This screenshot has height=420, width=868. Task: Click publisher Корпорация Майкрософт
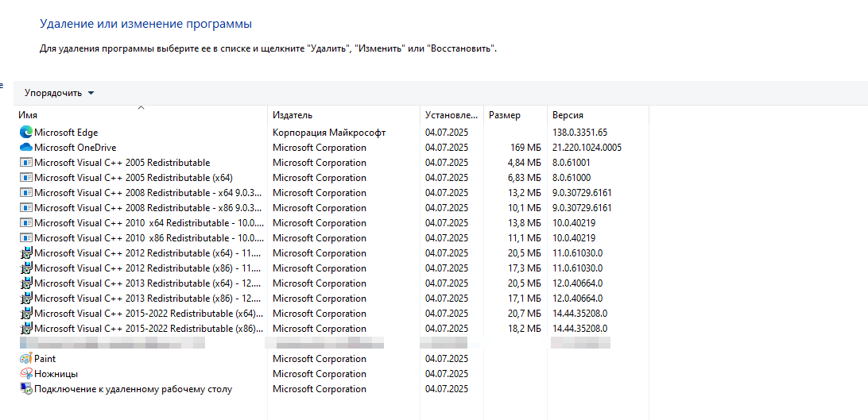coord(329,133)
